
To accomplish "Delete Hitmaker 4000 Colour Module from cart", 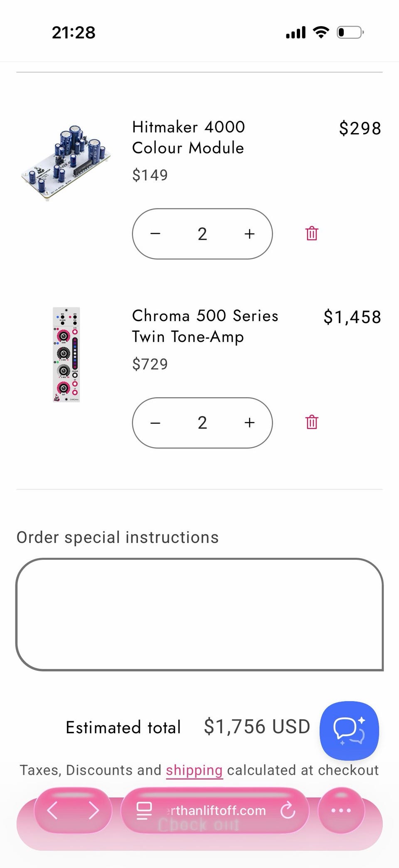I will [x=312, y=234].
